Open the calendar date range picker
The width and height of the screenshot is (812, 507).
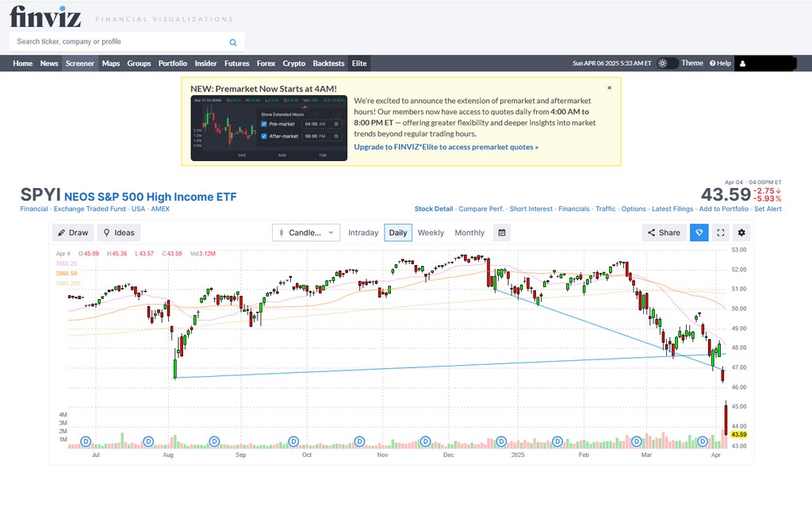click(501, 232)
